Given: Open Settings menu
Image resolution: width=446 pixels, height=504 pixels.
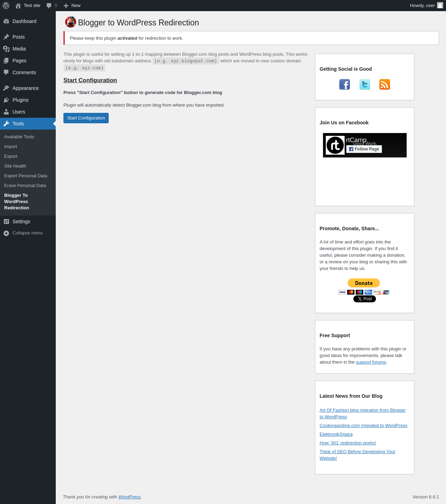Looking at the screenshot, I should pyautogui.click(x=21, y=222).
